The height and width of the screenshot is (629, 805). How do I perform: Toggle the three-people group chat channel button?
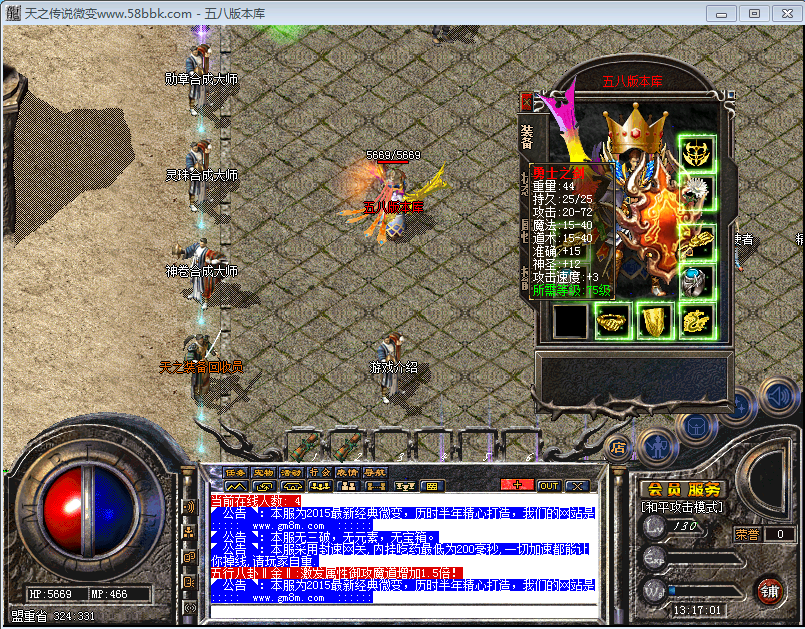319,486
